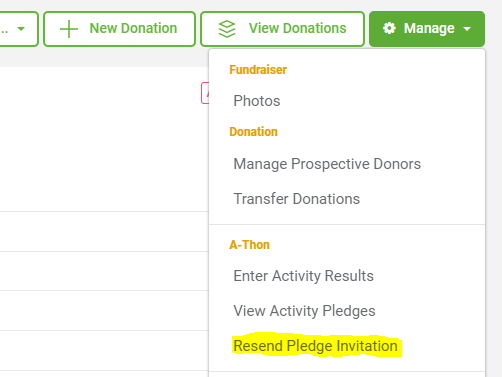The width and height of the screenshot is (502, 377).
Task: Click the plus icon in New Donation
Action: click(69, 29)
